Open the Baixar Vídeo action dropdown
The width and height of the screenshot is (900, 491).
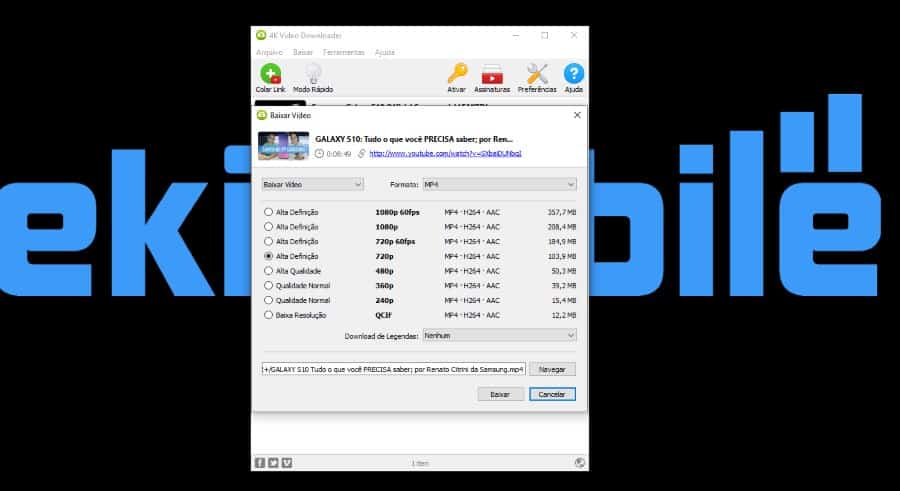pos(312,184)
